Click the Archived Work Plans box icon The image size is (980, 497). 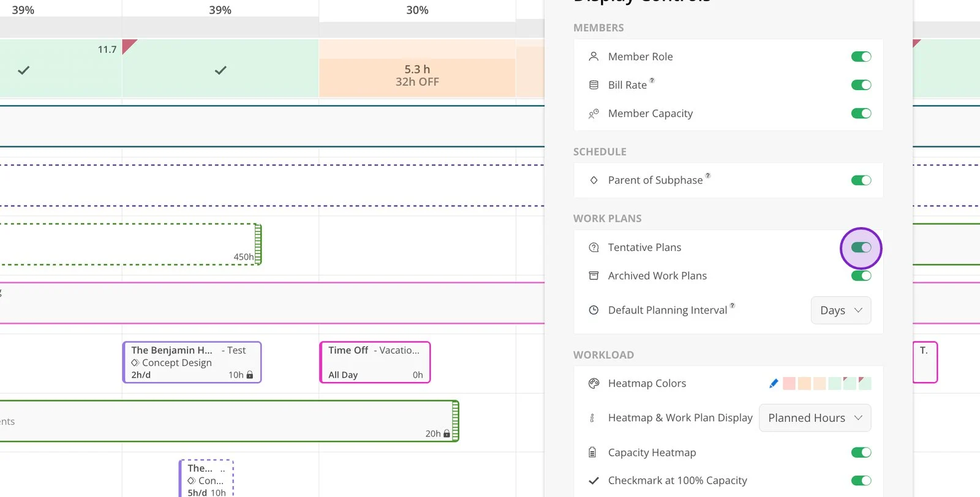[594, 275]
